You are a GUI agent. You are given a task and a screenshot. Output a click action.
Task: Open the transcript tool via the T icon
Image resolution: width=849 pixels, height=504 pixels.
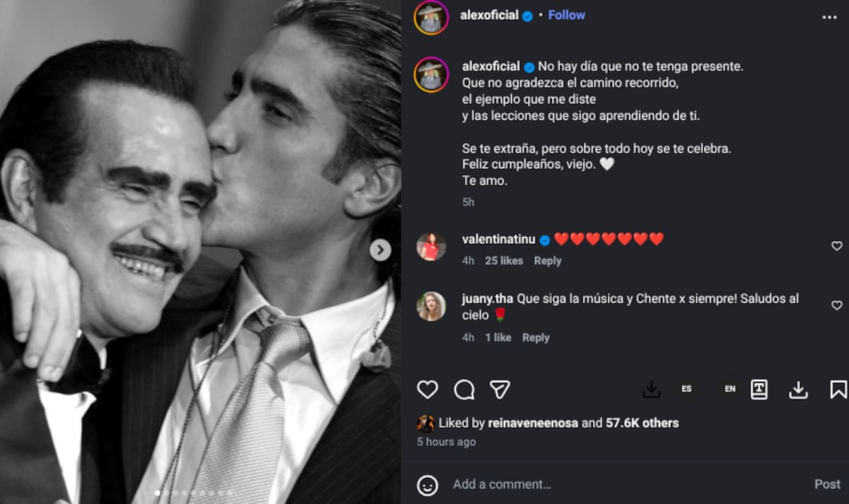click(x=760, y=389)
